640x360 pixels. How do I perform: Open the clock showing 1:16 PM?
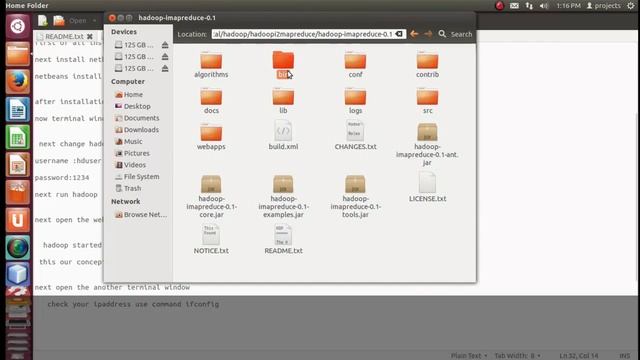568,6
